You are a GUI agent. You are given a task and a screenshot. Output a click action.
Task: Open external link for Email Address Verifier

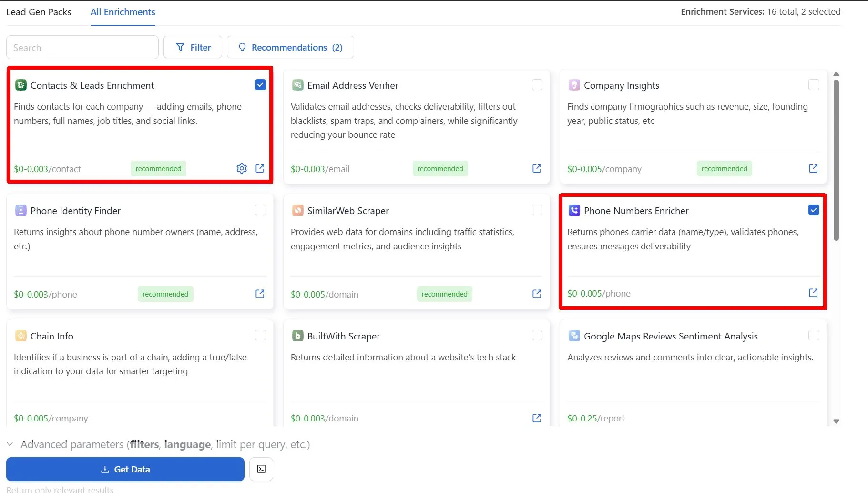[537, 168]
